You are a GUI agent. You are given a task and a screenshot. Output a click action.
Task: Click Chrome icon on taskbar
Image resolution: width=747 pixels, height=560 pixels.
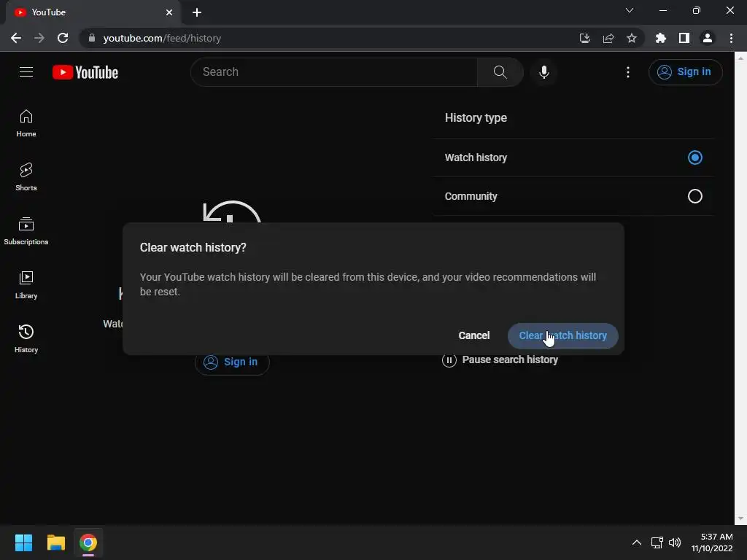tap(88, 542)
